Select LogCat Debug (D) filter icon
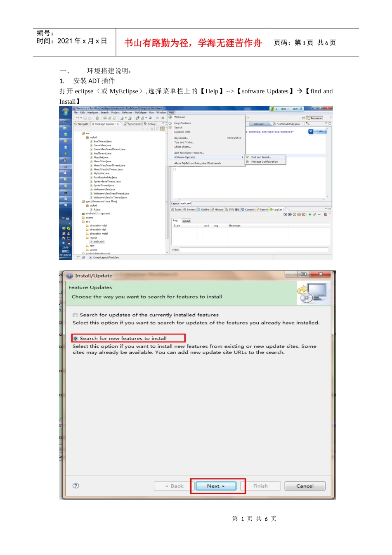This screenshot has height=555, width=392. [x=290, y=214]
